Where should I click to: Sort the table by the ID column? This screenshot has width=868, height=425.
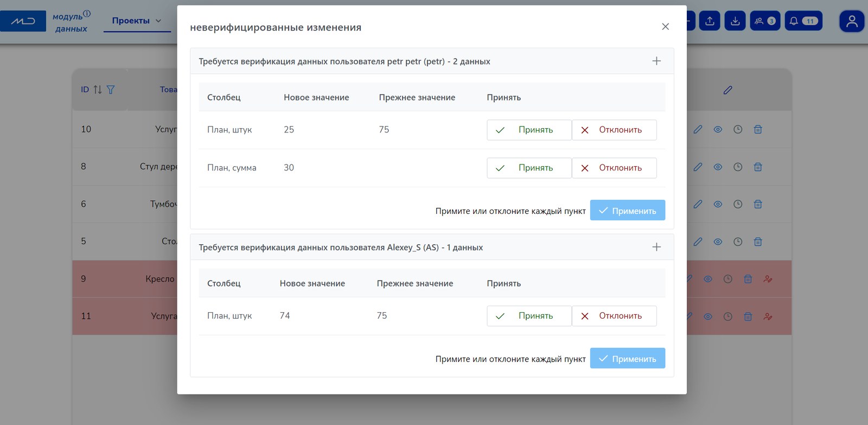[x=98, y=90]
